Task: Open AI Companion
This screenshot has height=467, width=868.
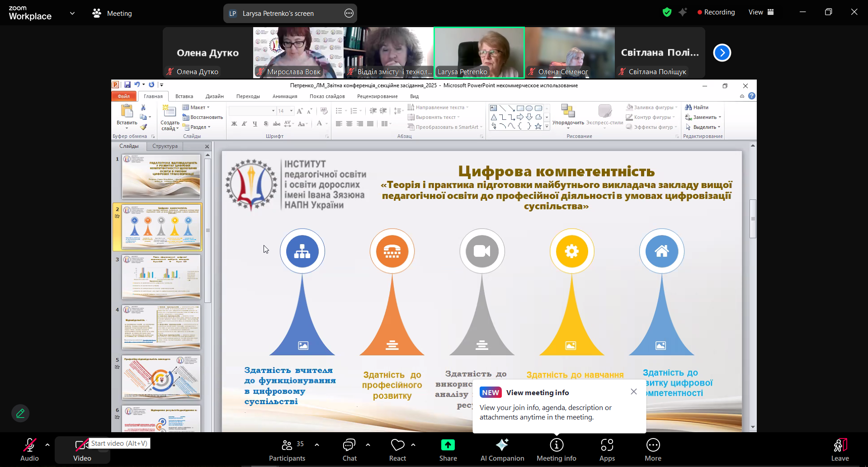Action: click(502, 450)
